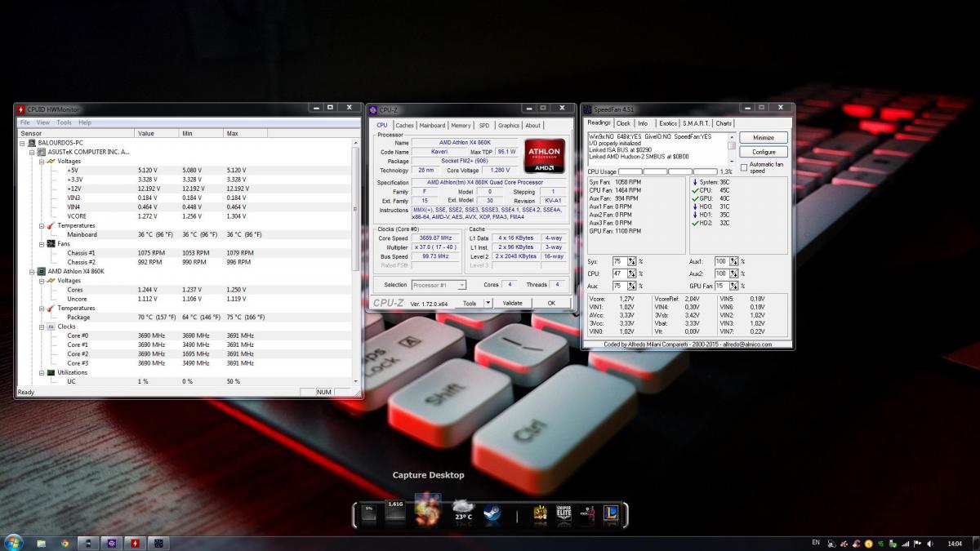Switch to HWMonitor via its red taskbar icon
The image size is (980, 551).
click(134, 544)
